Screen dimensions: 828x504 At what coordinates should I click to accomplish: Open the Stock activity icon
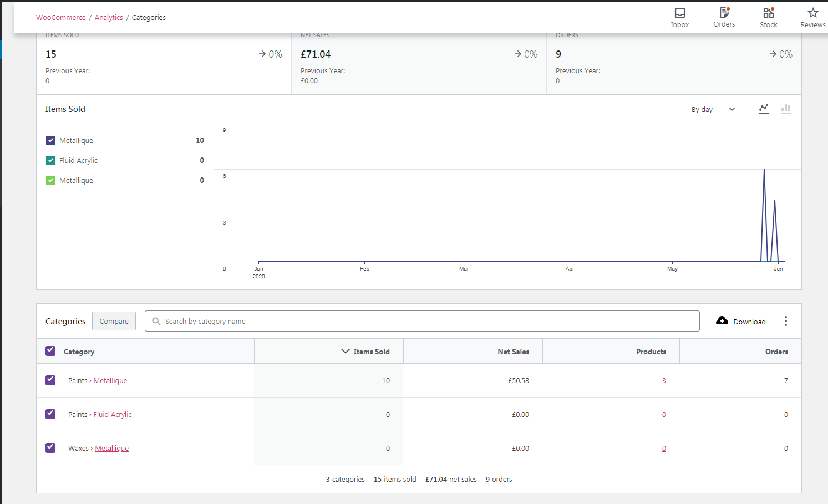pos(768,13)
